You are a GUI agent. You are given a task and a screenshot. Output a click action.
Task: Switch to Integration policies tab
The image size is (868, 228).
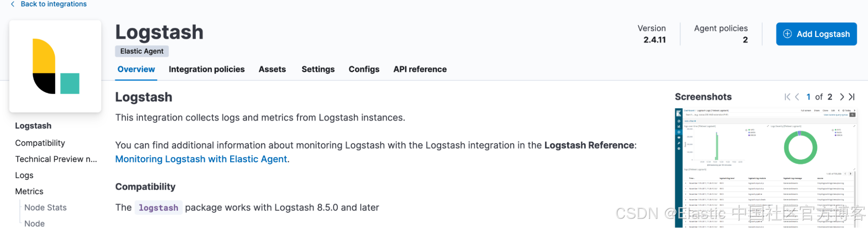coord(207,69)
